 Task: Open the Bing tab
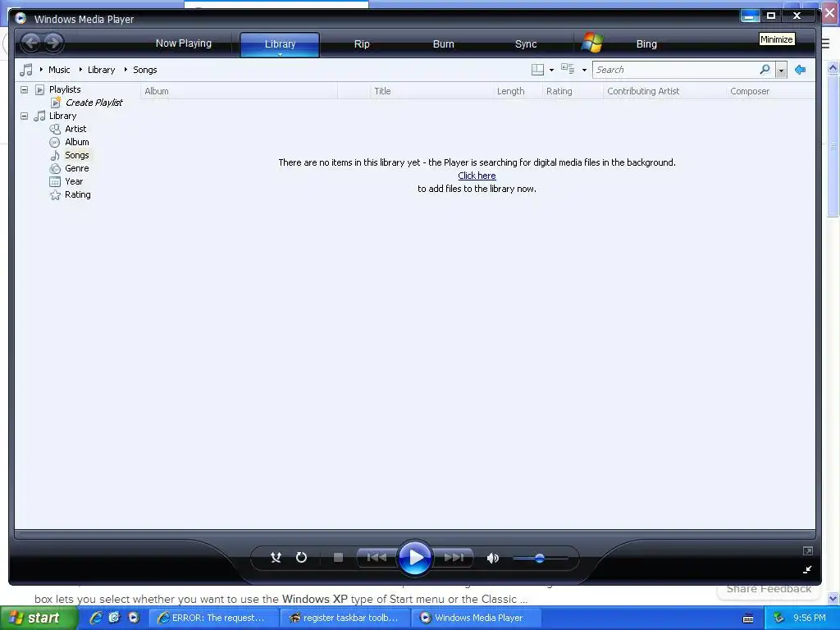(x=646, y=44)
